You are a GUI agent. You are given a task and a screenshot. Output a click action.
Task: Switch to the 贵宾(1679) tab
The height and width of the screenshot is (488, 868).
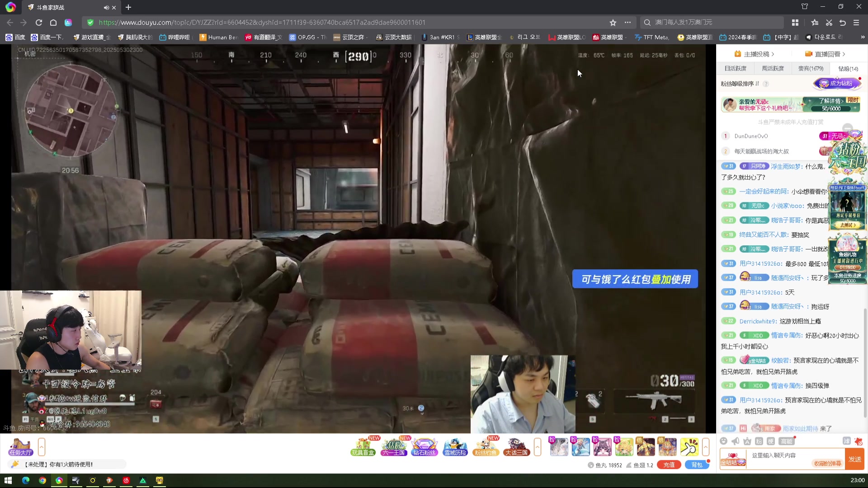pyautogui.click(x=810, y=69)
